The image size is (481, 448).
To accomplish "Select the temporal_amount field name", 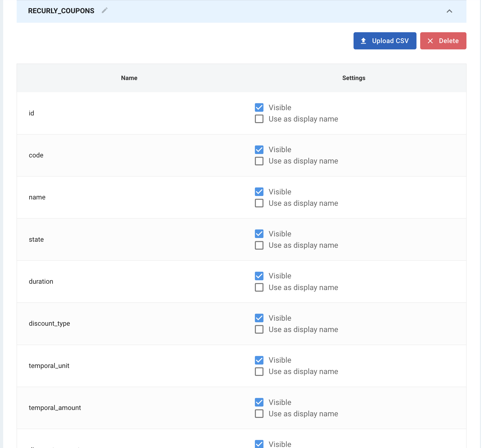I will click(55, 408).
